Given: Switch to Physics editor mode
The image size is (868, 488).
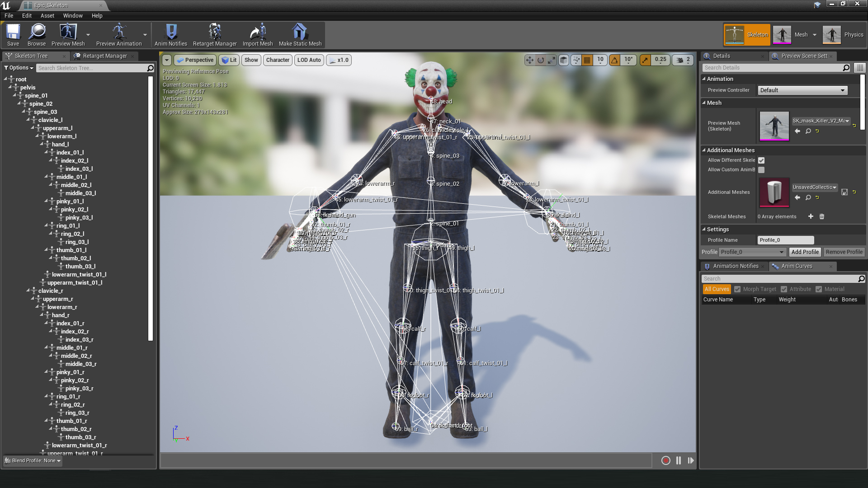Looking at the screenshot, I should [843, 35].
